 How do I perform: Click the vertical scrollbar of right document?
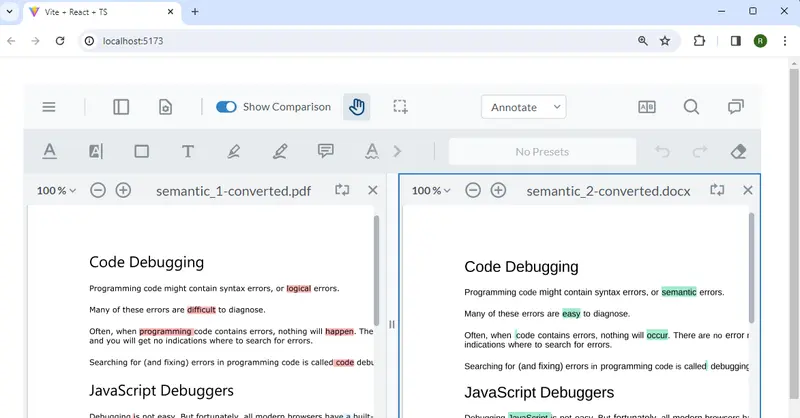click(752, 268)
